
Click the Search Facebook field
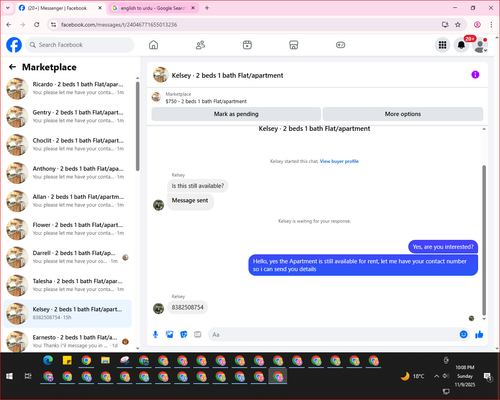click(80, 45)
